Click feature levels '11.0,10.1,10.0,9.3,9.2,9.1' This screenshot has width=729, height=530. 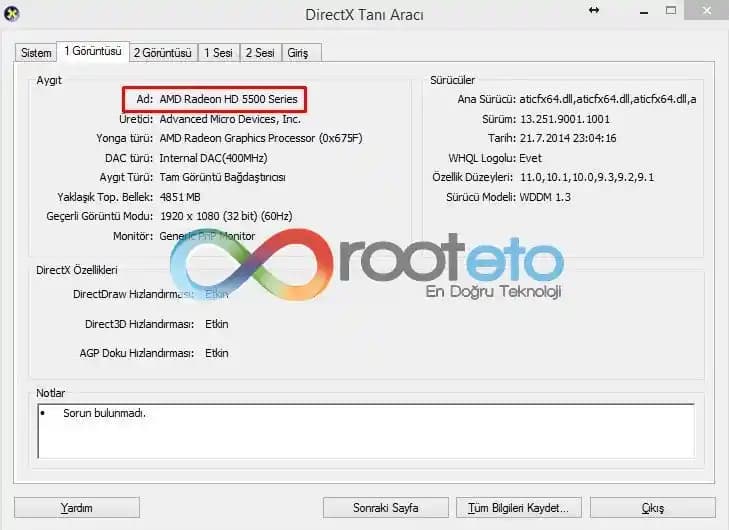click(x=587, y=177)
